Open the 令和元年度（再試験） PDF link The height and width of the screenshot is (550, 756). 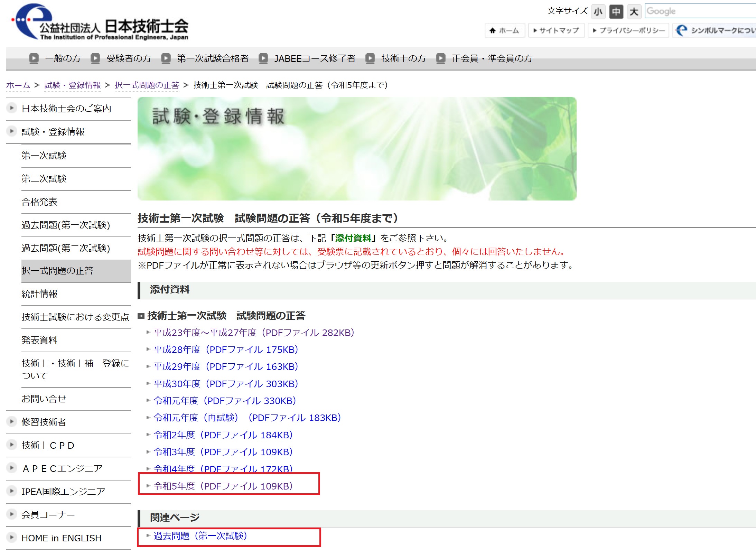(x=248, y=418)
